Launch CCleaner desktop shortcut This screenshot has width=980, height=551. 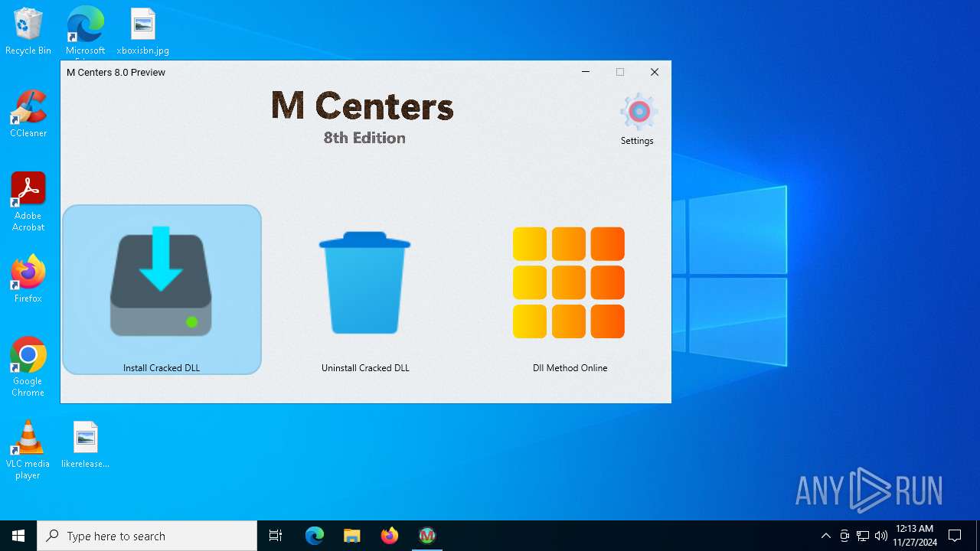pyautogui.click(x=28, y=114)
